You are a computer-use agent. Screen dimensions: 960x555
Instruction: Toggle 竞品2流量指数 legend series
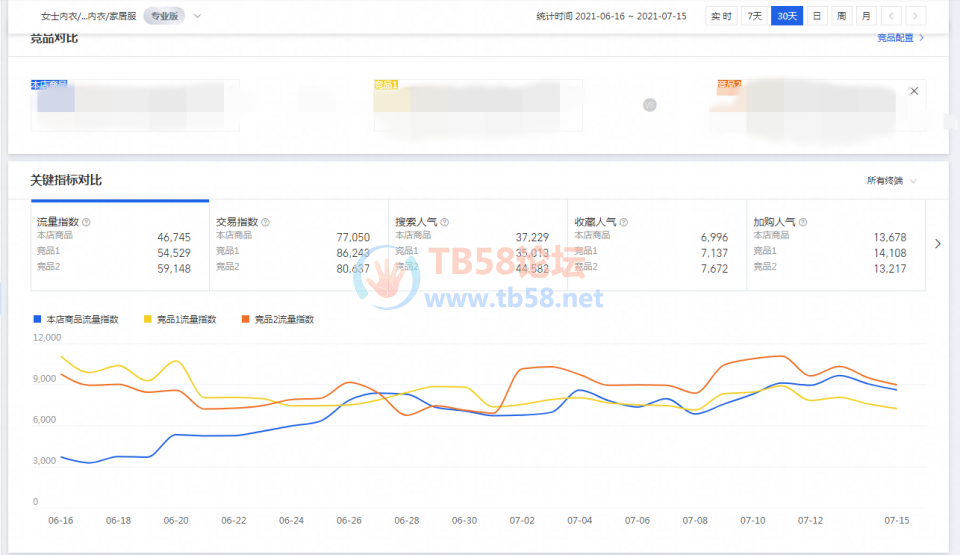click(x=278, y=319)
